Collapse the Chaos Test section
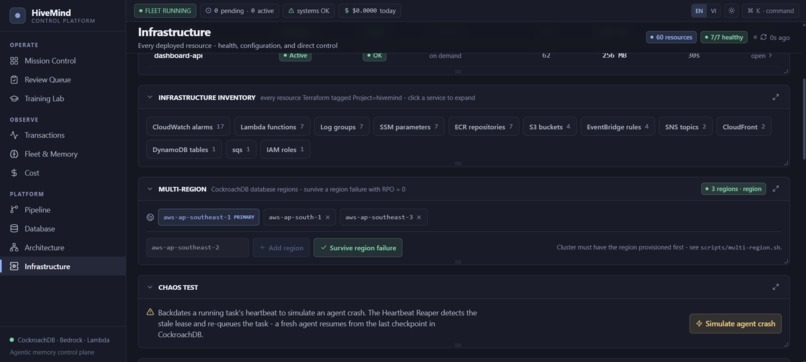The height and width of the screenshot is (362, 806). coord(150,287)
